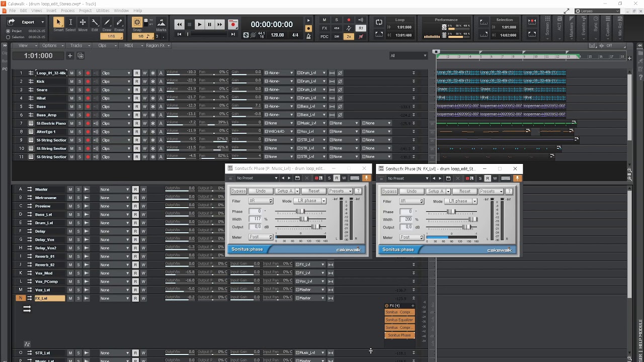Screen dimensions: 644x362
Task: Choose the Erase tool
Action: coord(119,22)
